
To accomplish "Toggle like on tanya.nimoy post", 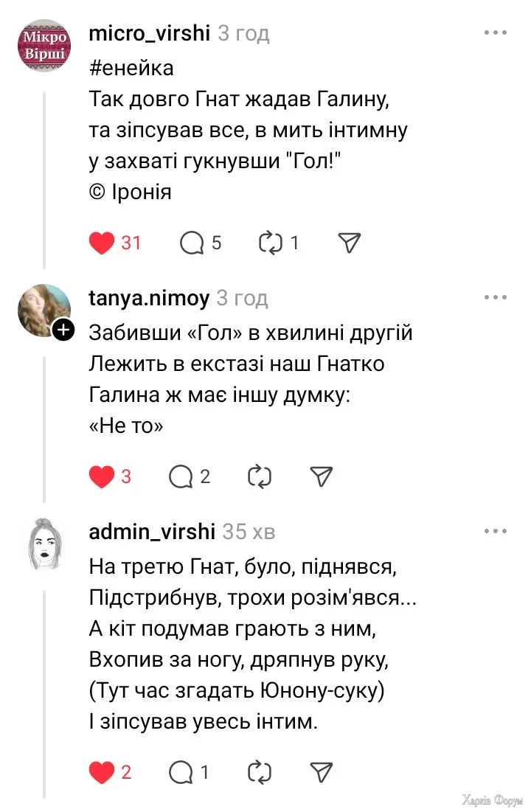I will pos(102,477).
